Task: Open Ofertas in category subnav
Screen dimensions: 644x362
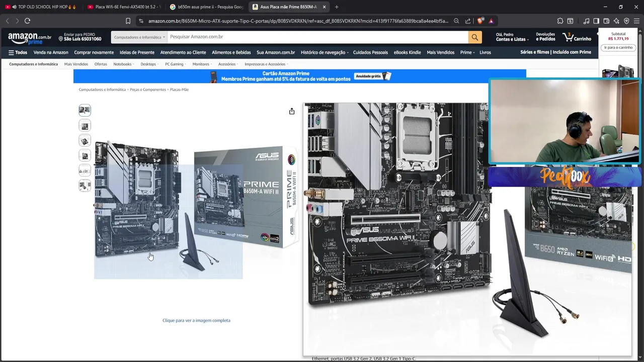Action: tap(101, 64)
